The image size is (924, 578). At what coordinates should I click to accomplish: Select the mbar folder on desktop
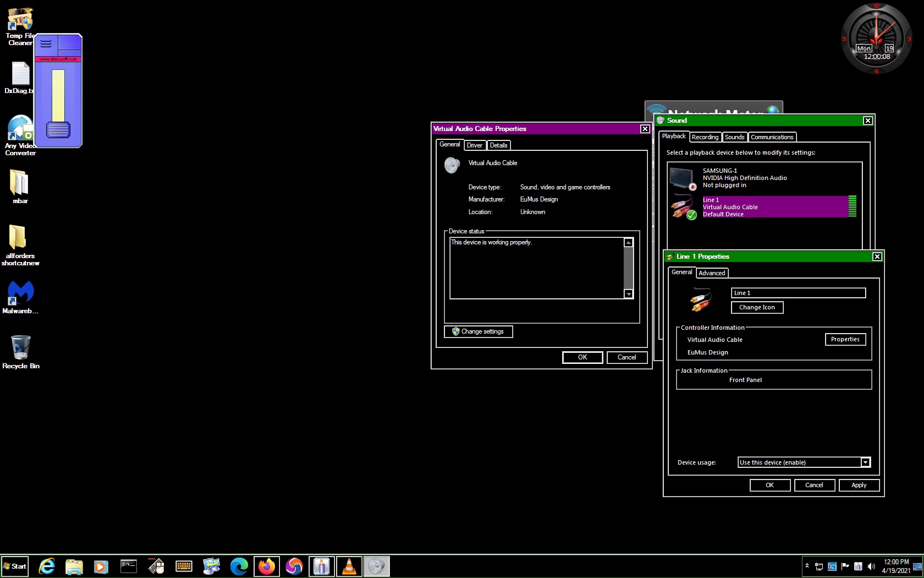pyautogui.click(x=20, y=187)
